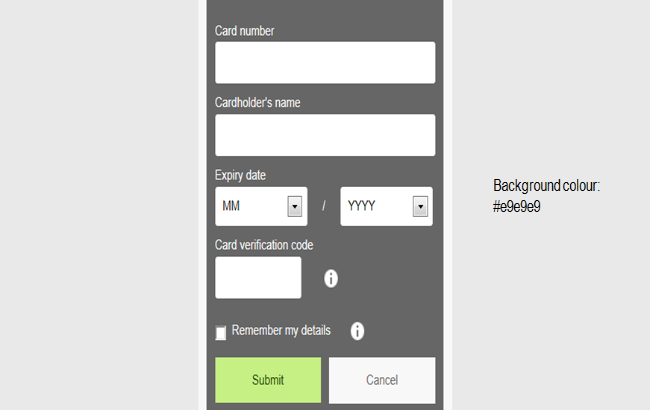650x410 pixels.
Task: Click the "Cardholder's name" field label
Action: point(258,102)
